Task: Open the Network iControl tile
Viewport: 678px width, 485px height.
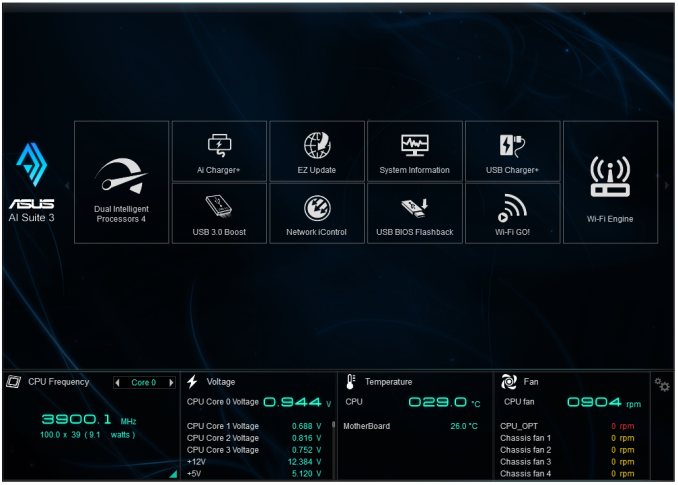Action: pyautogui.click(x=317, y=213)
